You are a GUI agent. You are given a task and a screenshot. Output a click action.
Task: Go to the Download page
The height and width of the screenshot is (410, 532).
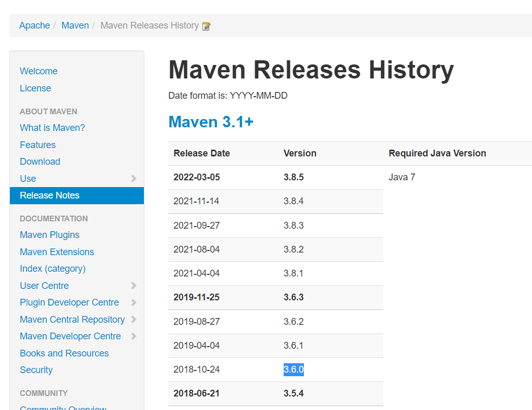pyautogui.click(x=40, y=162)
